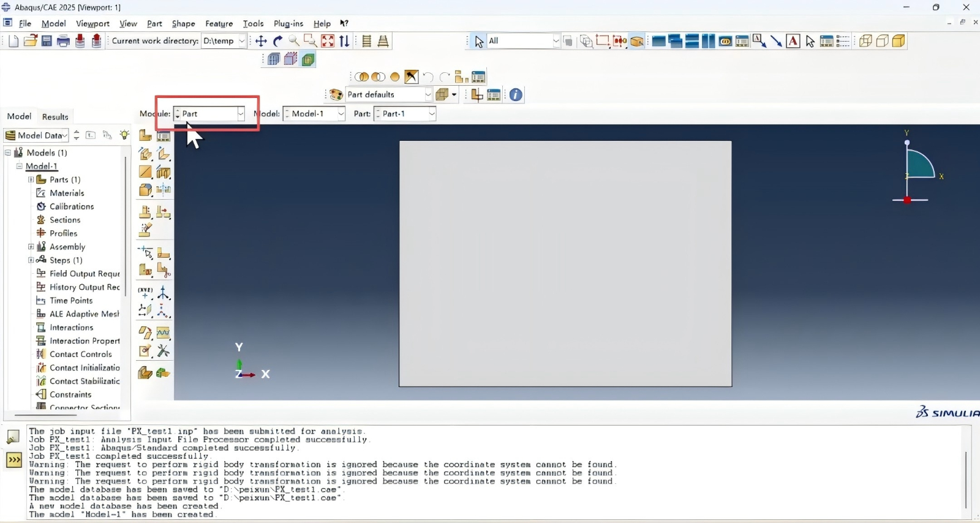
Task: Open the Part defaults color dropdown
Action: 428,95
